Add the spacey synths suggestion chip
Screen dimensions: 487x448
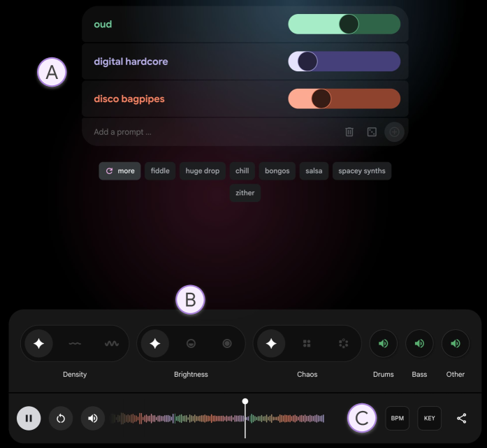pyautogui.click(x=362, y=171)
